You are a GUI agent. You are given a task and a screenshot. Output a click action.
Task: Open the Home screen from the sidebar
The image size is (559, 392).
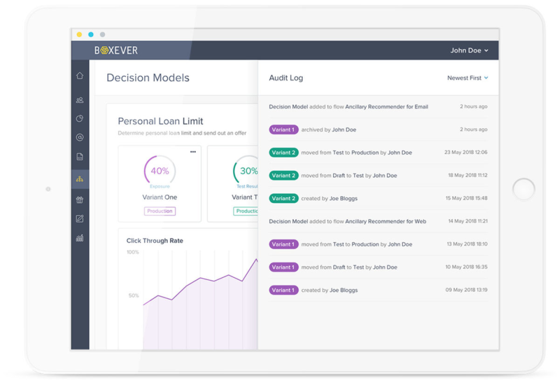80,75
